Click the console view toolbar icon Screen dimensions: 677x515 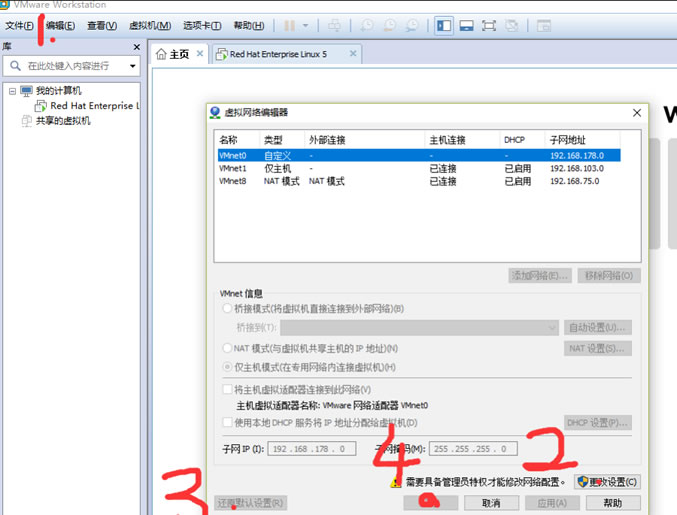pos(544,26)
